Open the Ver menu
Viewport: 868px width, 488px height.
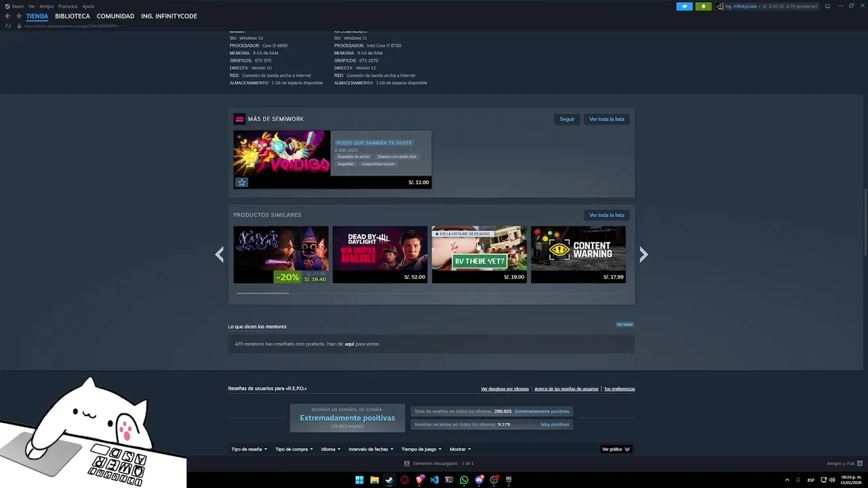click(x=31, y=6)
